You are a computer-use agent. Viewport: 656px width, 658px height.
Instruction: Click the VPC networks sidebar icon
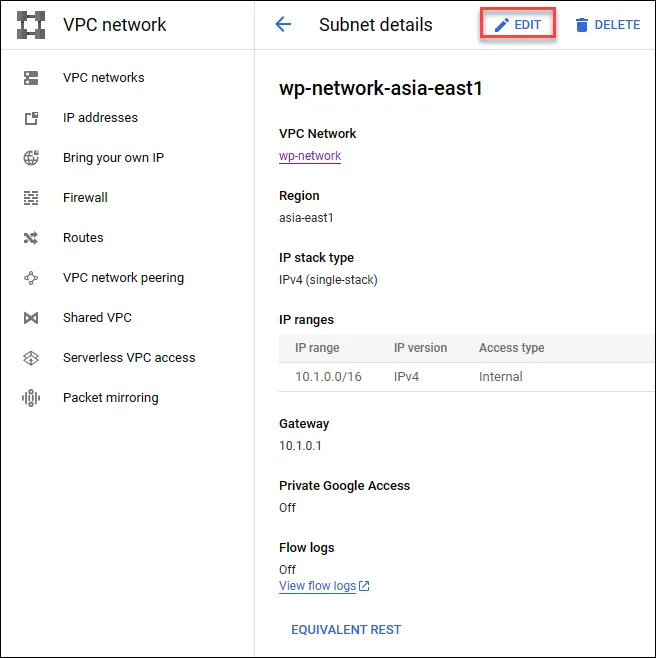(x=31, y=78)
